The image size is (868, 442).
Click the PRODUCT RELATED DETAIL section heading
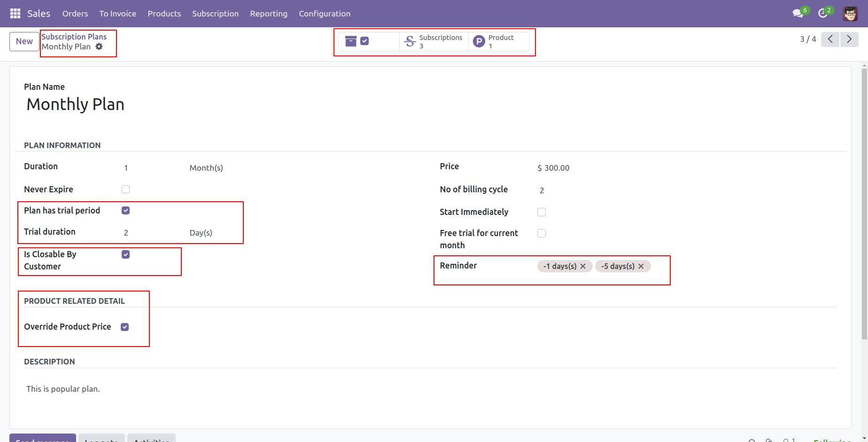point(75,301)
